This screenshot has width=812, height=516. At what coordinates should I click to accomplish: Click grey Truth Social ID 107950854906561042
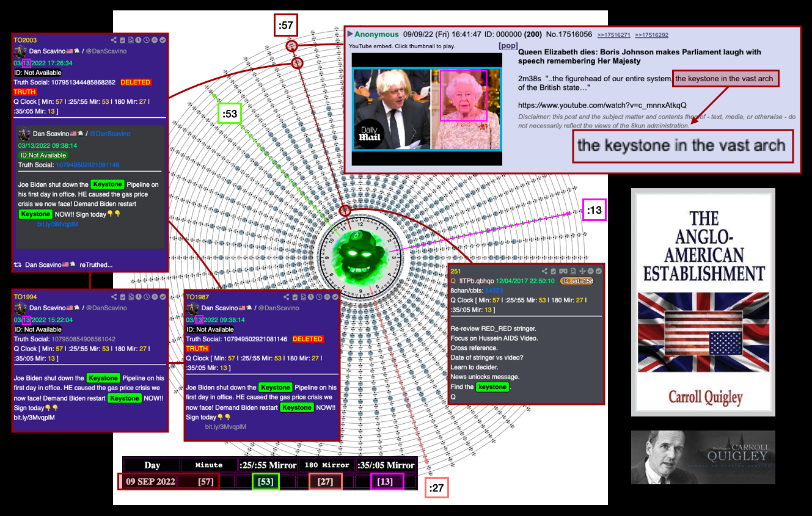83,339
